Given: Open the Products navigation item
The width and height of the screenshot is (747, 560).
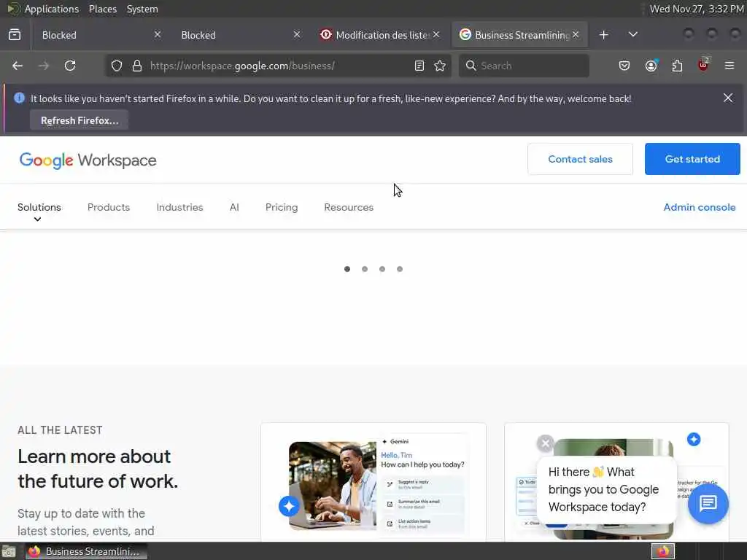Looking at the screenshot, I should click(x=109, y=207).
